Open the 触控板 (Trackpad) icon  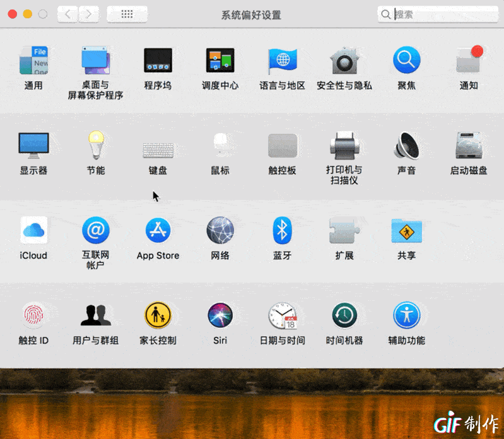(282, 146)
